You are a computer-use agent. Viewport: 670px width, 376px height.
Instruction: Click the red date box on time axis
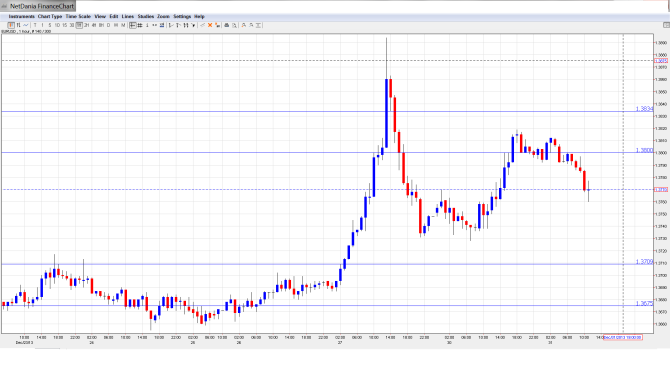[622, 337]
